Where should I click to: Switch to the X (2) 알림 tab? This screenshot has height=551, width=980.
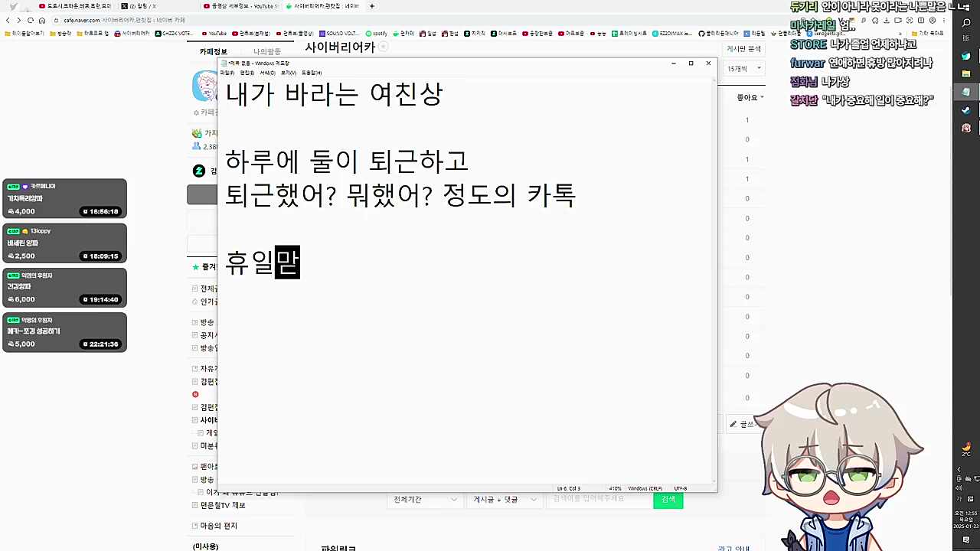click(x=157, y=6)
